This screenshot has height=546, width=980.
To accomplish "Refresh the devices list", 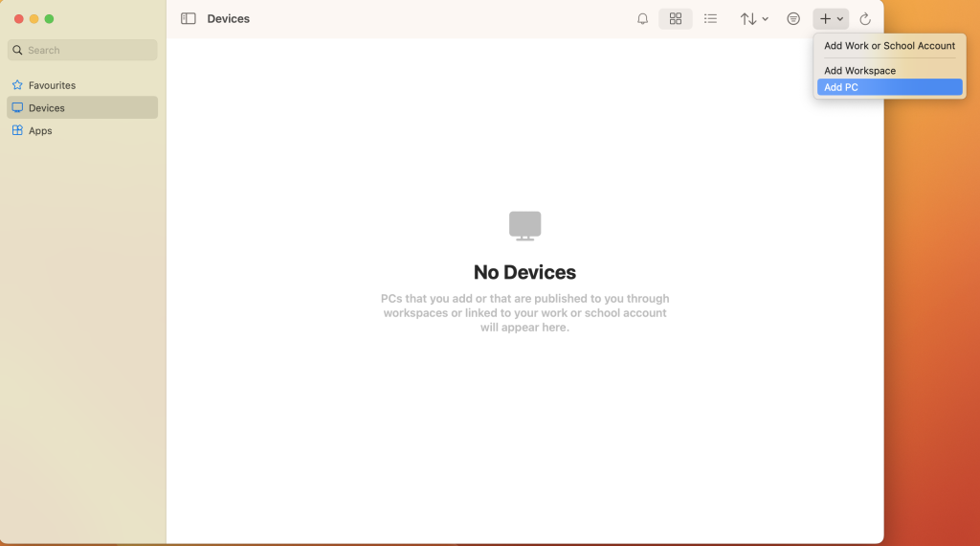I will click(865, 19).
